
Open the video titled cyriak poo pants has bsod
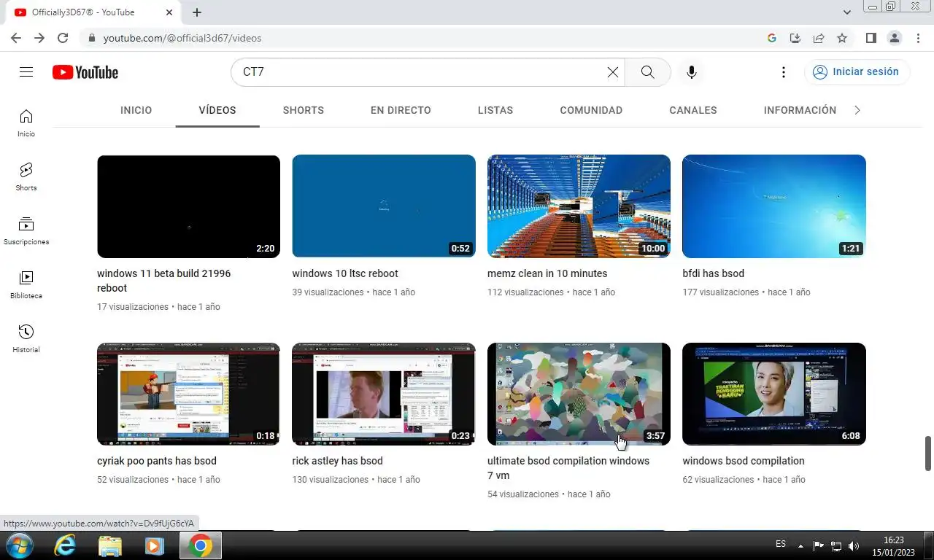157,461
